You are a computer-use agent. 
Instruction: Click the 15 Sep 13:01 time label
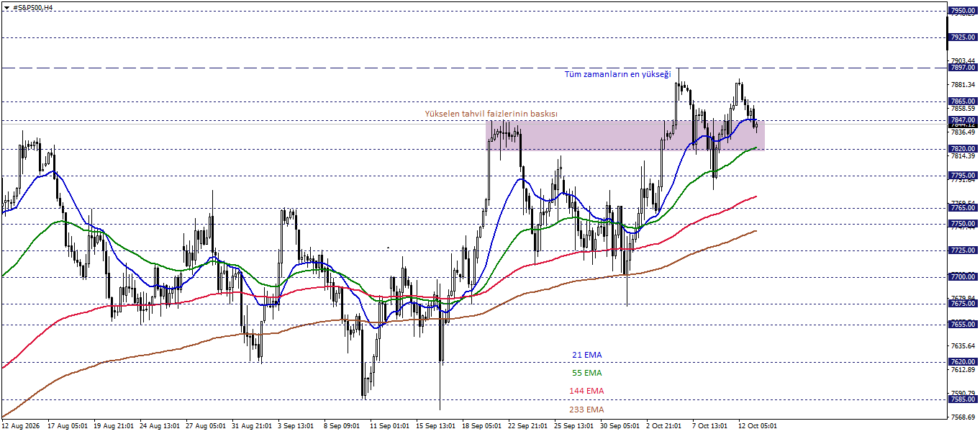pyautogui.click(x=435, y=426)
